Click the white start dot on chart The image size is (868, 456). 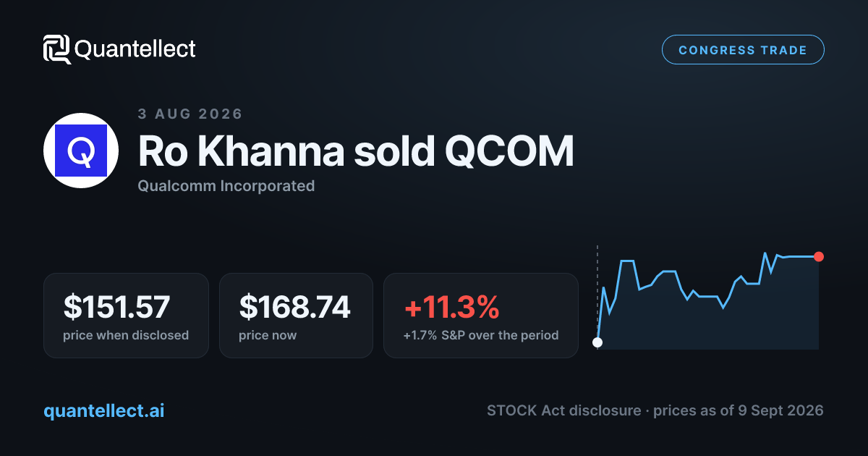pyautogui.click(x=597, y=342)
